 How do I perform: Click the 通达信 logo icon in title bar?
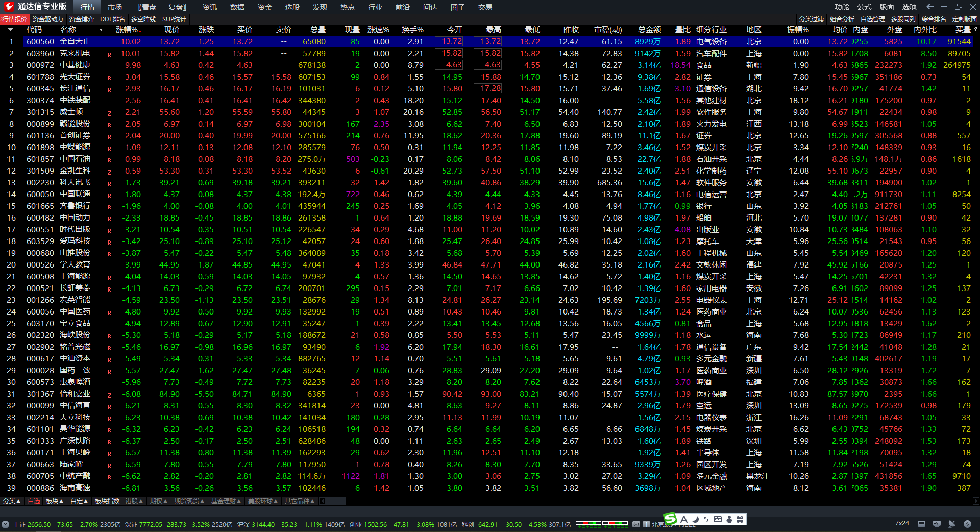tap(9, 7)
